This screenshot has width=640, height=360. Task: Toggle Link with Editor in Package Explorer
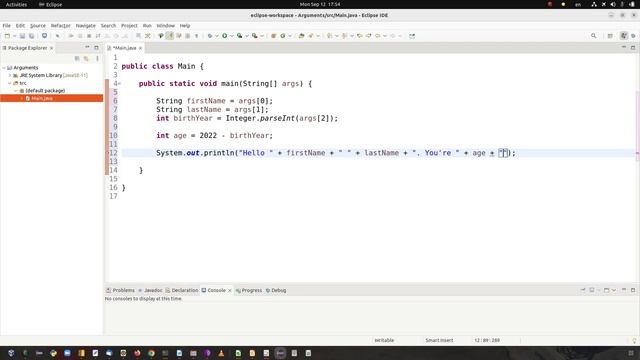[x=86, y=58]
